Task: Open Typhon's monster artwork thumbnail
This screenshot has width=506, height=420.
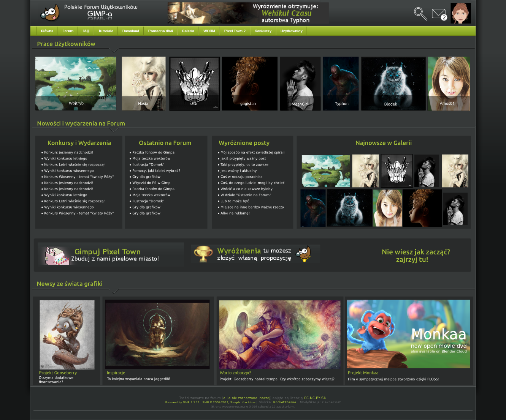Action: 341,84
